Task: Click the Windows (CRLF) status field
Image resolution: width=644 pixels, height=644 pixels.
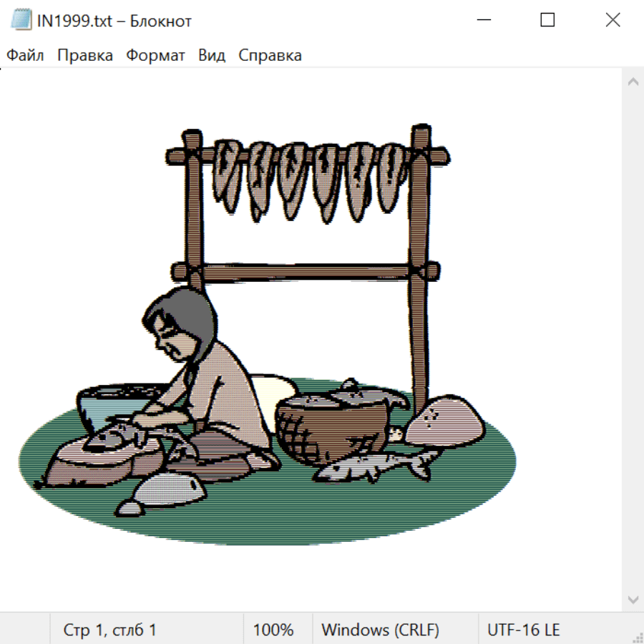Action: click(x=380, y=630)
